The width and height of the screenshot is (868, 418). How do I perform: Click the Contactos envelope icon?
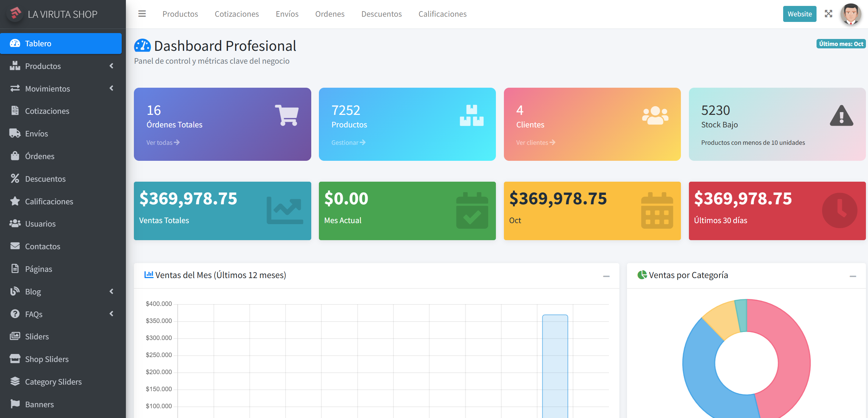point(15,246)
